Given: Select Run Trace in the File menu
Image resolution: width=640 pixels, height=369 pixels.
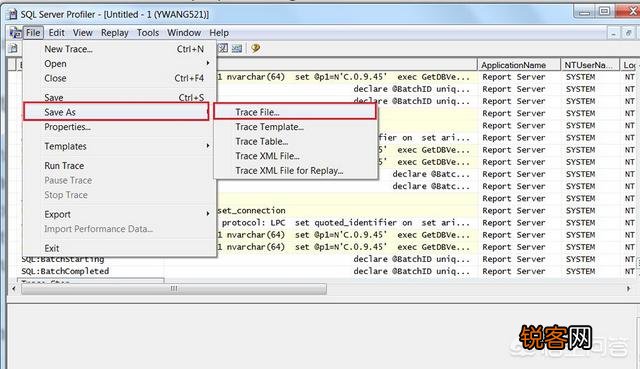Looking at the screenshot, I should point(119,166).
